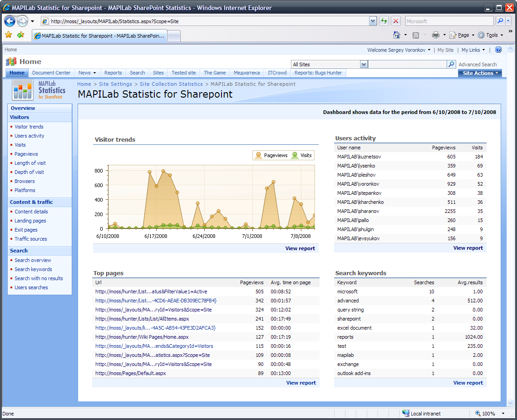This screenshot has height=420, width=517.
Task: Click View report under Users activity
Action: [468, 248]
